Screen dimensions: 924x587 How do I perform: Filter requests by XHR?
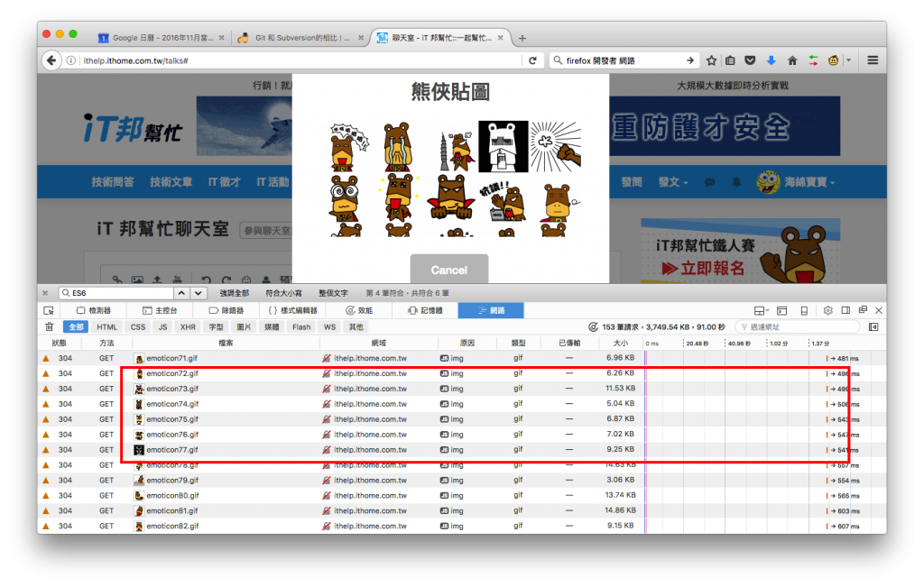tap(188, 326)
